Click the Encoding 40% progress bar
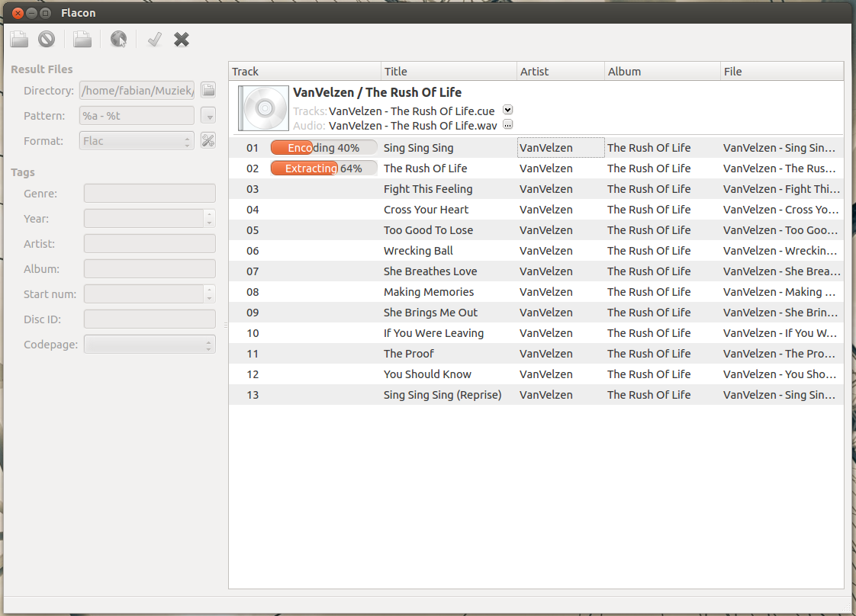The image size is (856, 616). tap(323, 148)
